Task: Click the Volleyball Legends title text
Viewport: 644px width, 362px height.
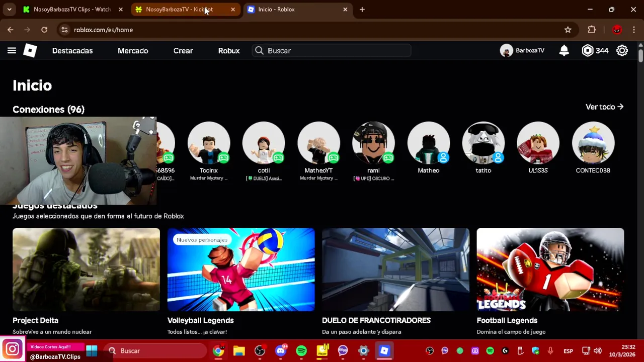Action: tap(200, 320)
